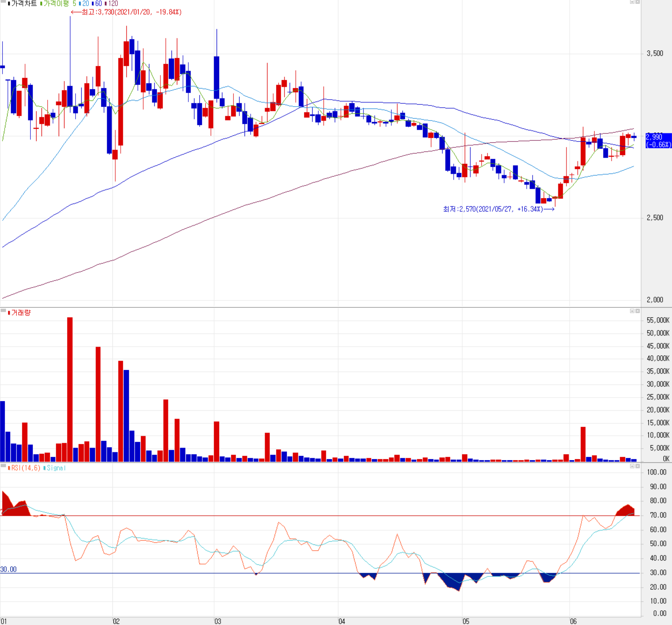Maximize the RSI indicator panel
Screen dimensions: 672x625
coord(632,466)
